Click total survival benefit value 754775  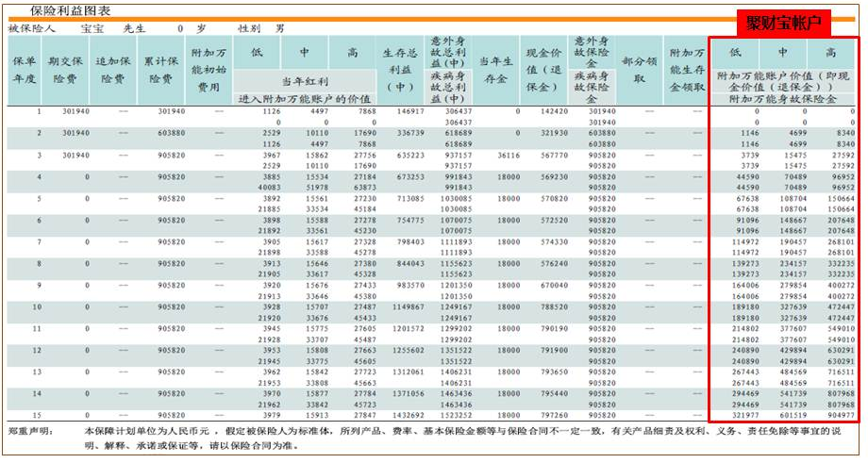click(x=410, y=220)
